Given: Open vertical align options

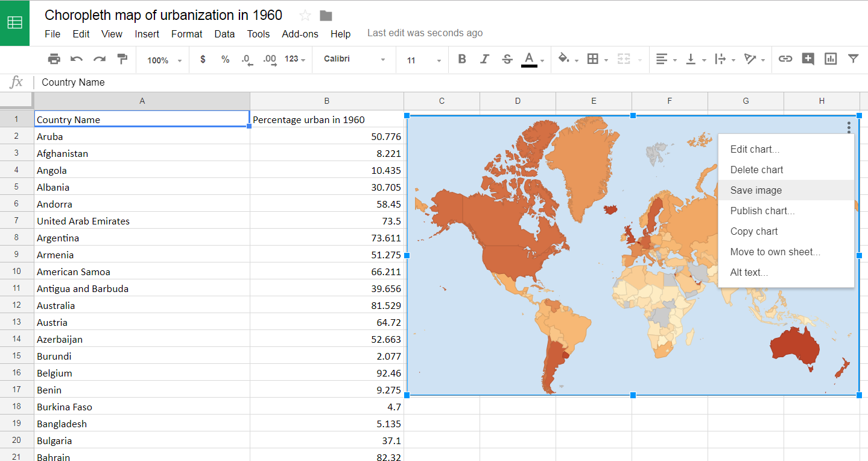Looking at the screenshot, I should pyautogui.click(x=691, y=59).
